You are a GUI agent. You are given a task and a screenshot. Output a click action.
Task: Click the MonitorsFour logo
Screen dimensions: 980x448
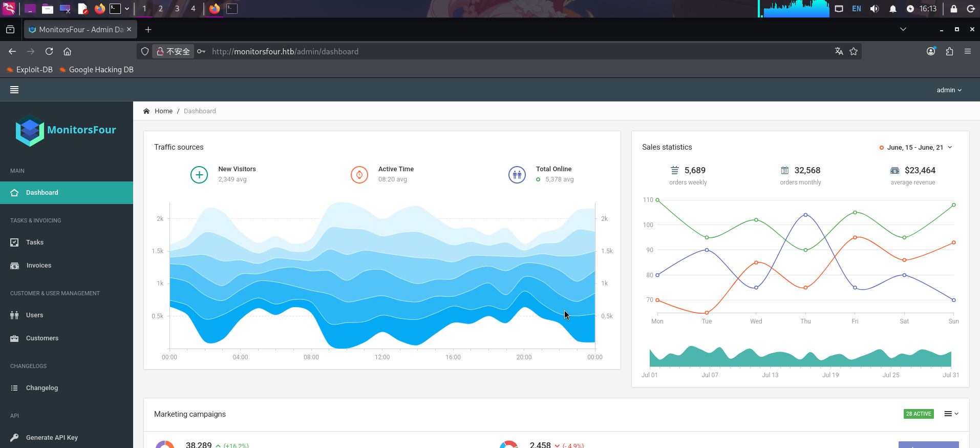(66, 130)
